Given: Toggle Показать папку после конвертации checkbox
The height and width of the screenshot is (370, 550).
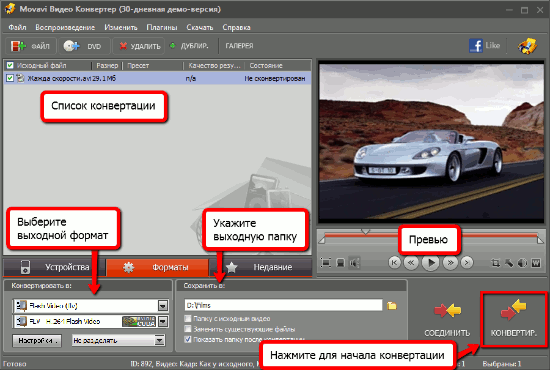Looking at the screenshot, I should (x=188, y=339).
